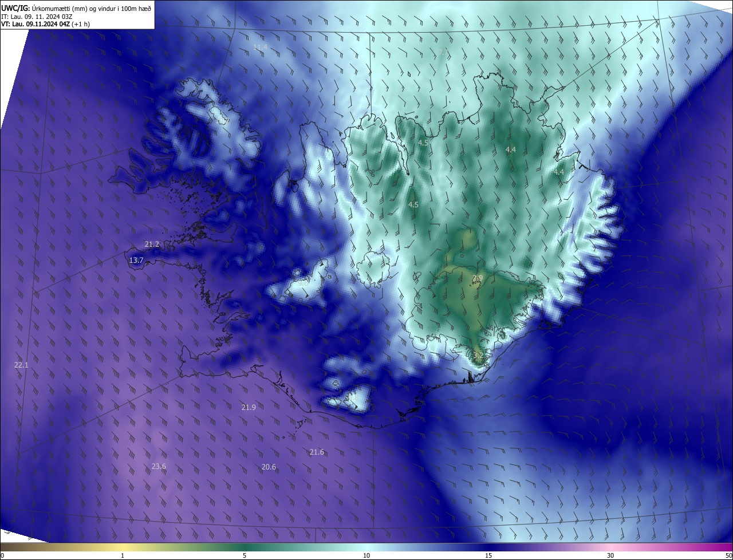Click the 23.6 value label

point(159,467)
